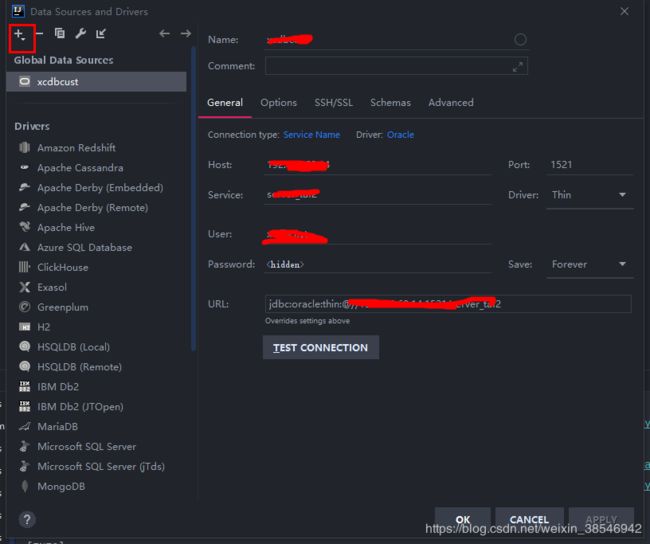The height and width of the screenshot is (544, 650).
Task: Click the color circle beside Name field
Action: pos(520,39)
